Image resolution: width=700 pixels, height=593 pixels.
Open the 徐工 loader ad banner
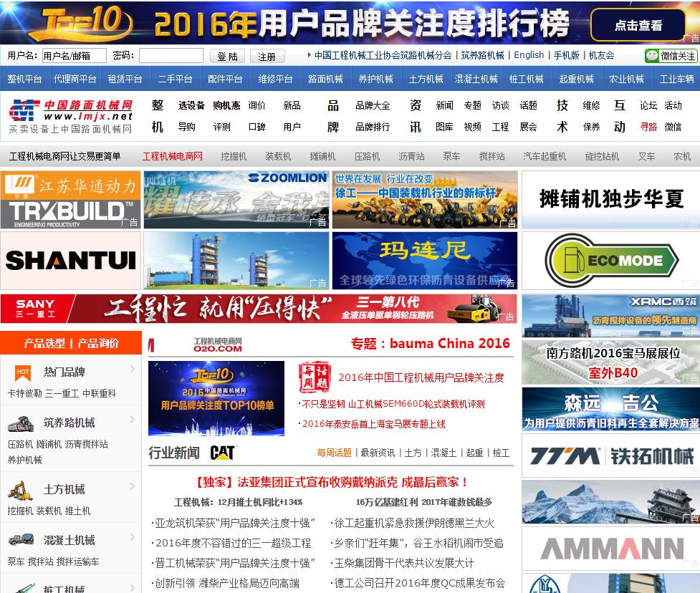pos(425,200)
